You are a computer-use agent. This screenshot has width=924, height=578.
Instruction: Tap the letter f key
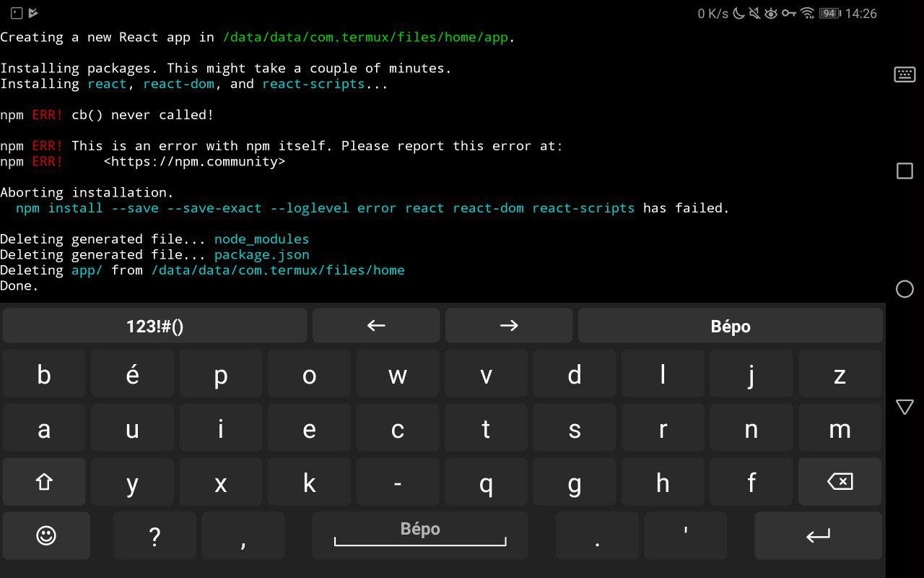click(x=751, y=482)
